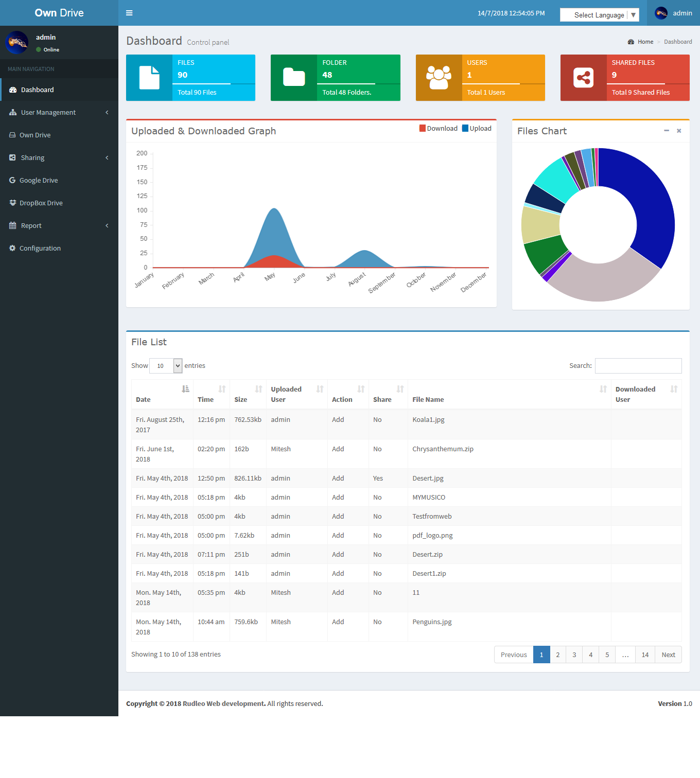Click the Folder icon on green card
Image resolution: width=700 pixels, height=778 pixels.
(x=294, y=77)
